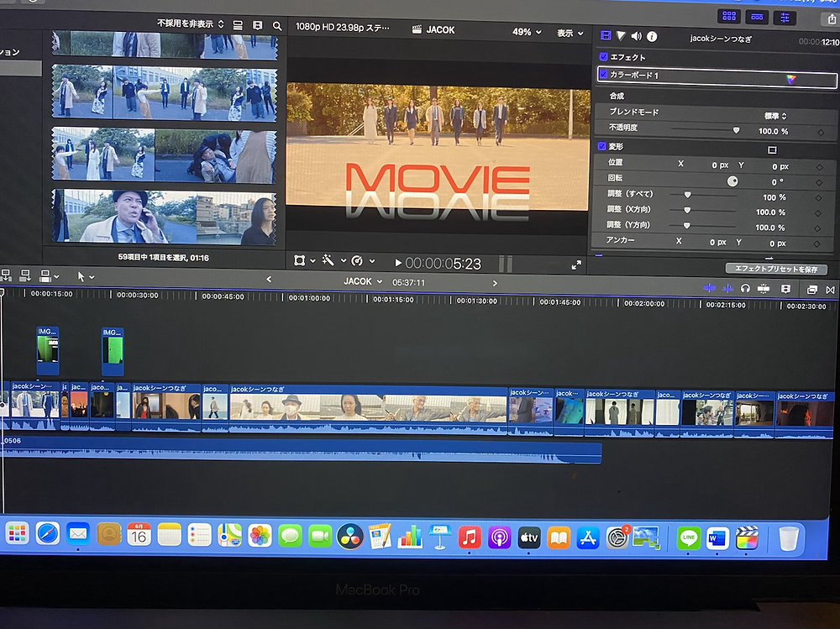The image size is (840, 629).
Task: Add keyframe for アンカー
Action: point(816,244)
